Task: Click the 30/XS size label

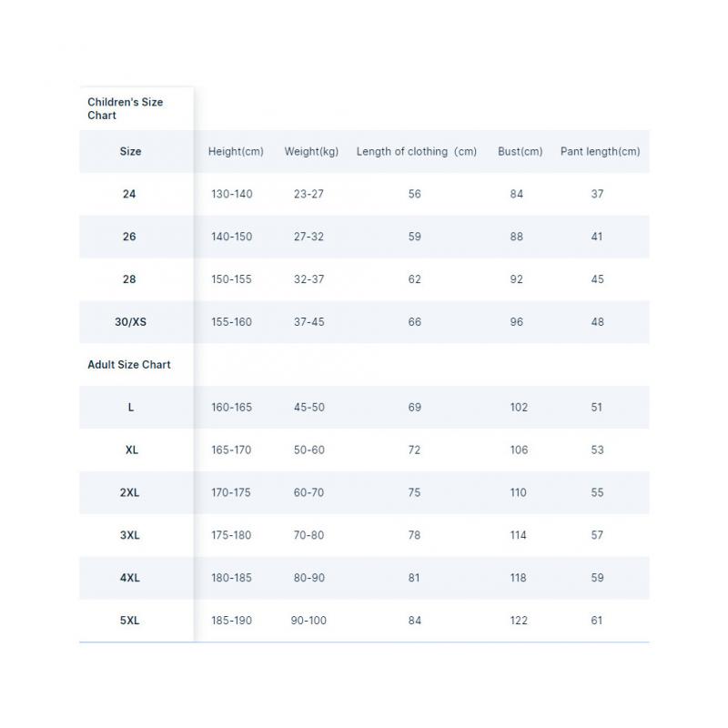Action: tap(130, 322)
